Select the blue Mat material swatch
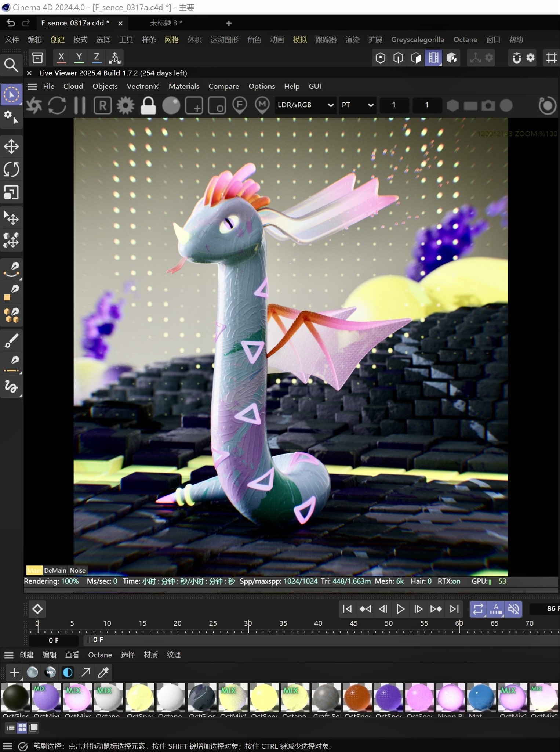Viewport: 560px width, 752px height. [x=481, y=697]
